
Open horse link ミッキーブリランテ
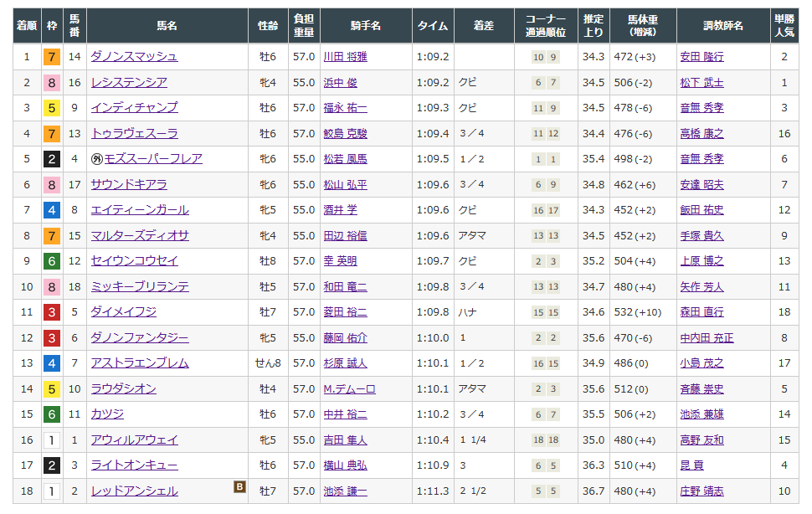(140, 287)
